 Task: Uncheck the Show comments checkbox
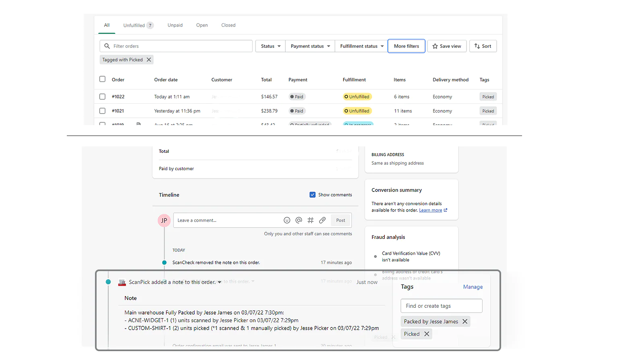coord(312,195)
